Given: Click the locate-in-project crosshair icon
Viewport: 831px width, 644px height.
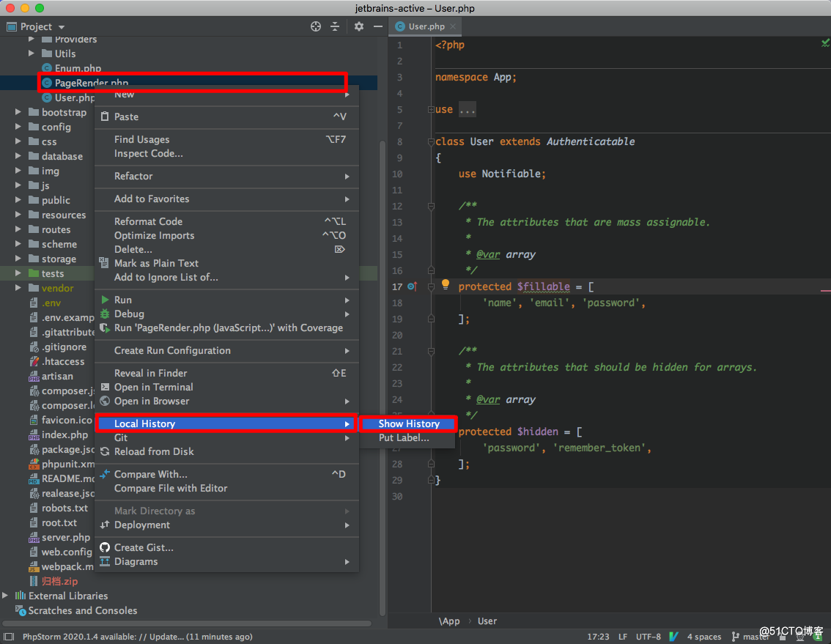Looking at the screenshot, I should coord(316,26).
